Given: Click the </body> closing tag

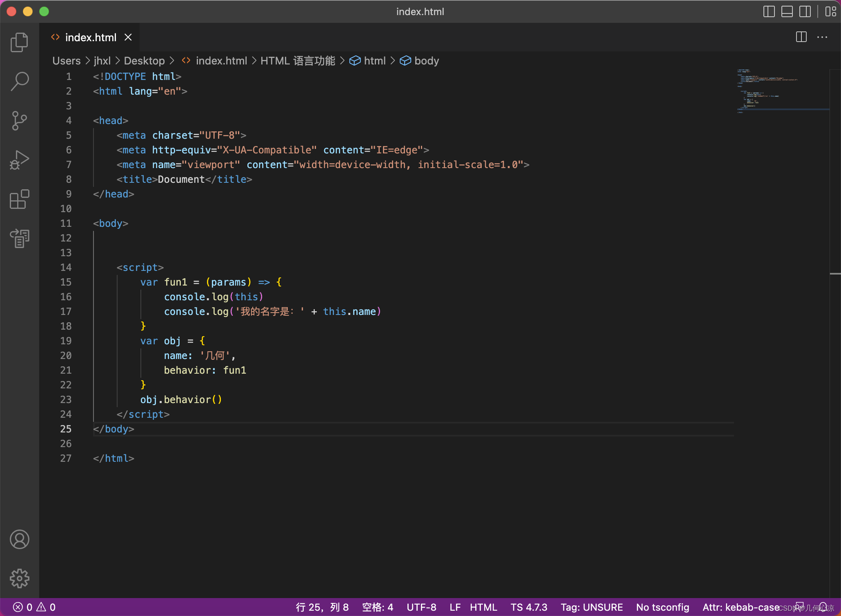Looking at the screenshot, I should pyautogui.click(x=113, y=429).
